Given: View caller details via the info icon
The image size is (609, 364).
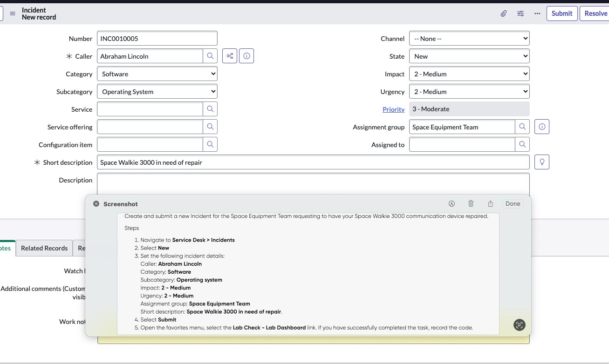Looking at the screenshot, I should tap(246, 55).
